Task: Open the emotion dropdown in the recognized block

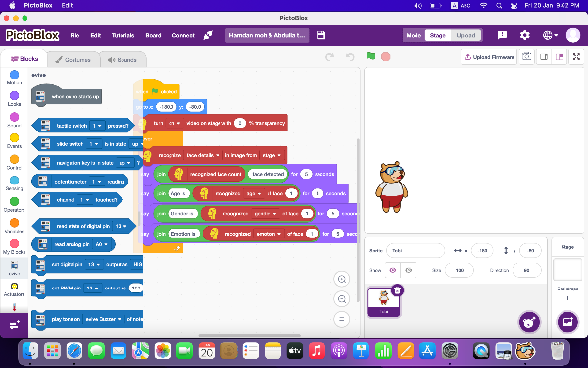Action: tap(269, 234)
